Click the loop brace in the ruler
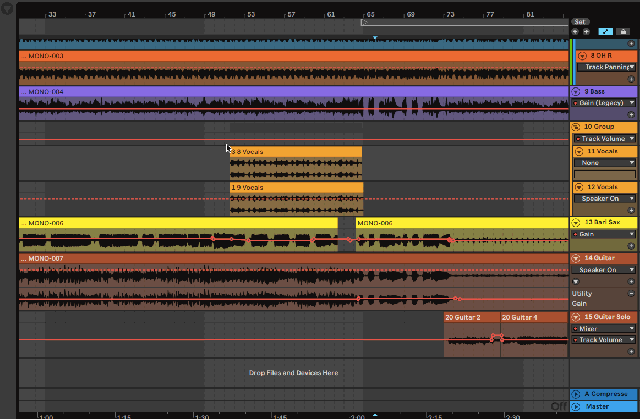The height and width of the screenshot is (419, 640). [x=460, y=21]
